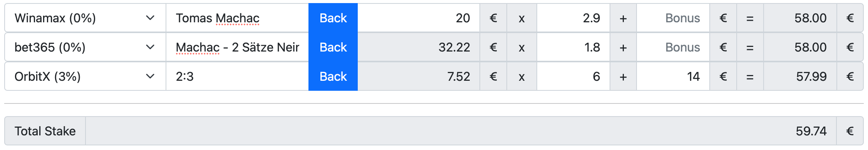Screen dimensions: 868x150
Task: Open the OrbitX (3%) bookmaker dropdown
Action: (85, 77)
